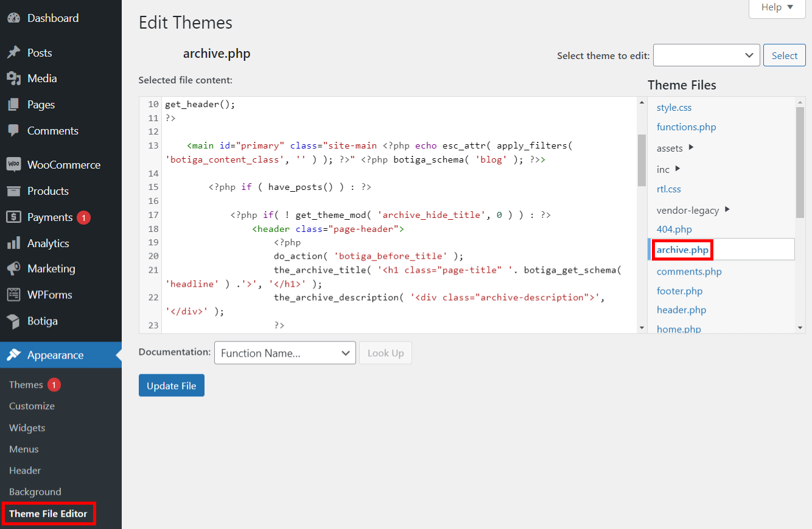Open the Documentation Function Name dropdown
Viewport: 812px width, 529px height.
[284, 352]
